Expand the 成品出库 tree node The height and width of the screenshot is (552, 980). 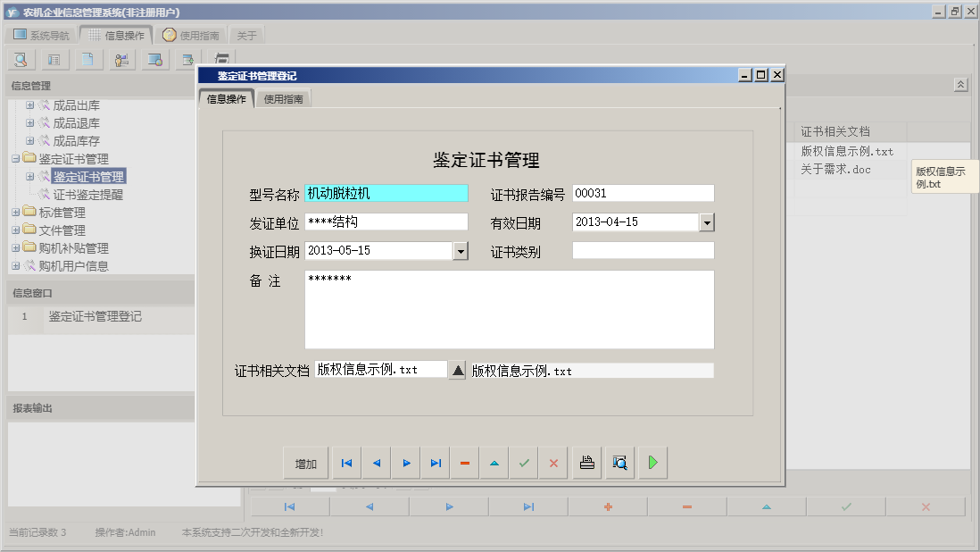tap(29, 105)
